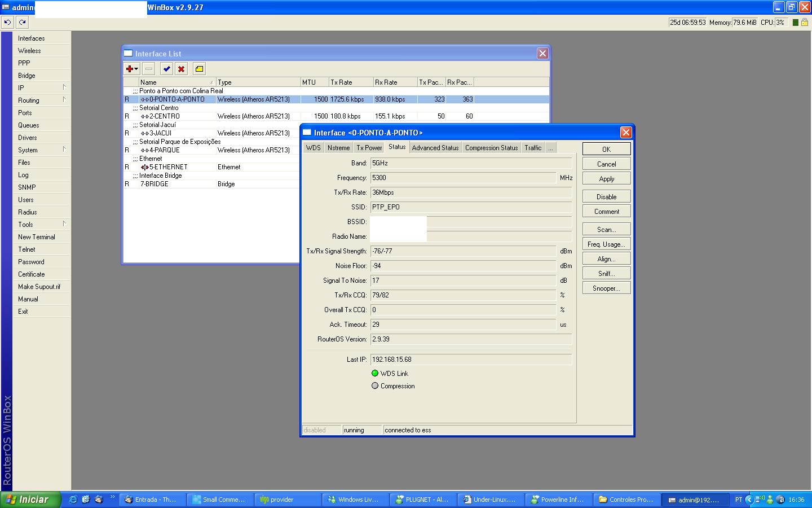
Task: Toggle the WDS Link indicator
Action: (375, 373)
